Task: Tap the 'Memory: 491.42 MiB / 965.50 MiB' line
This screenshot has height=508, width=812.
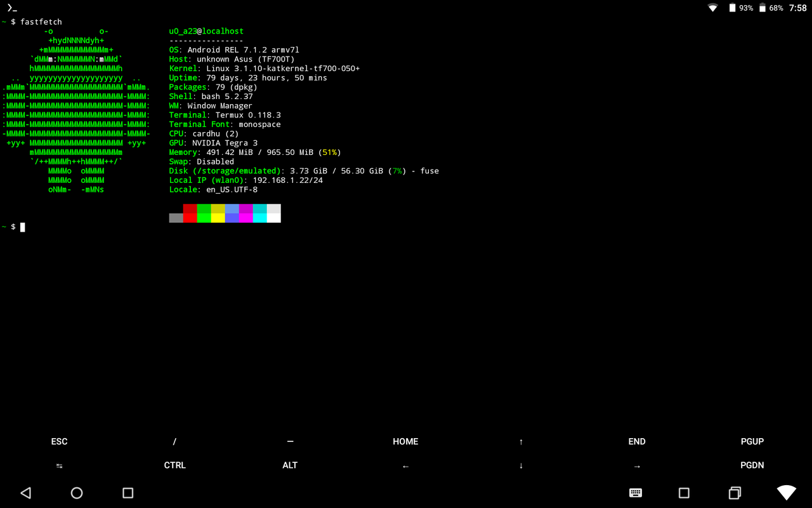Action: click(x=255, y=152)
